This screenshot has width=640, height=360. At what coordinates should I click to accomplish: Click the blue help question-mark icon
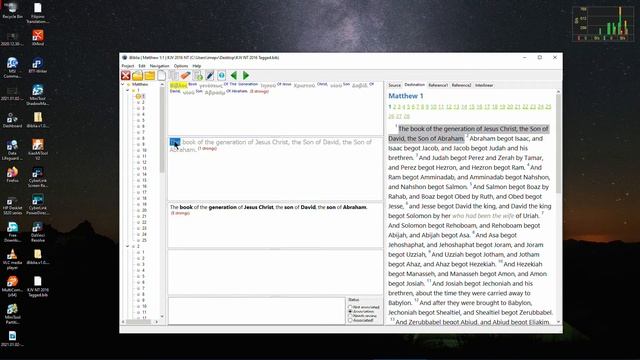[222, 76]
